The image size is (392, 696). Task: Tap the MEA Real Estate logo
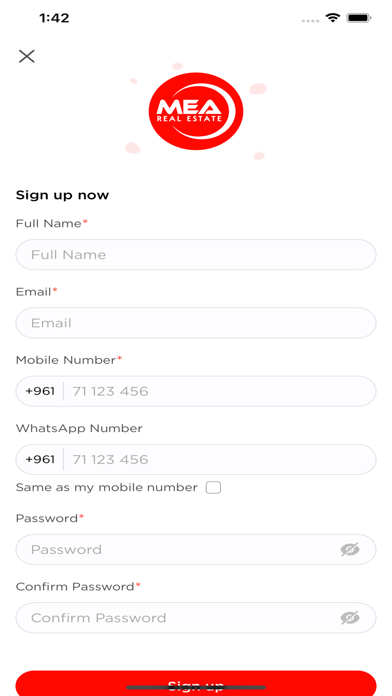coord(196,111)
